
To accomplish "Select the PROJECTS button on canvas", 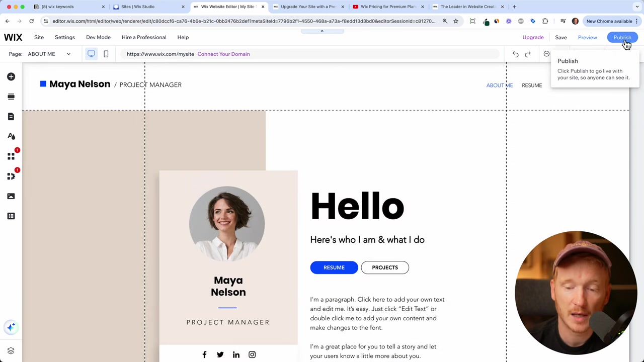I will [385, 267].
